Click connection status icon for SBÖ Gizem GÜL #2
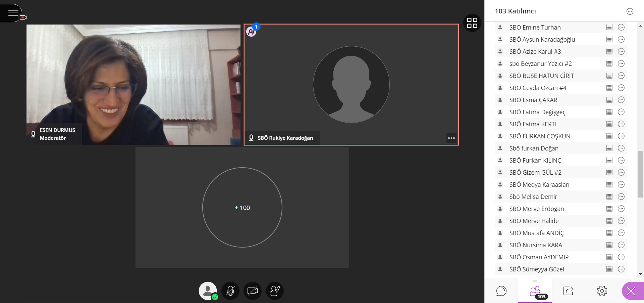The width and height of the screenshot is (644, 303). click(609, 172)
